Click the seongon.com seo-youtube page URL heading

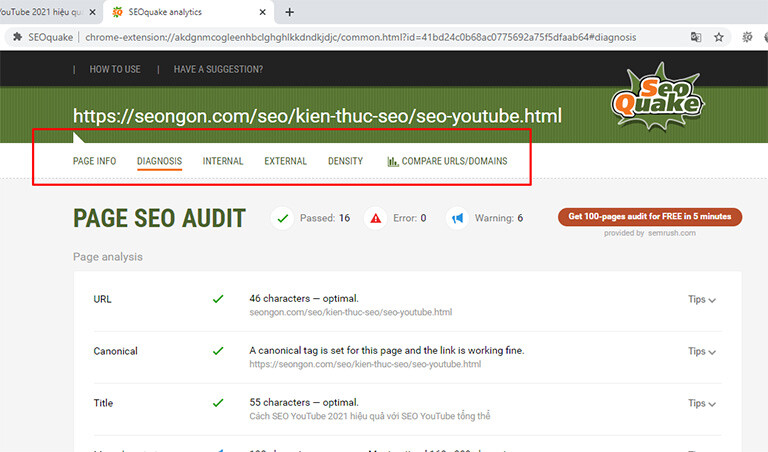tap(317, 116)
